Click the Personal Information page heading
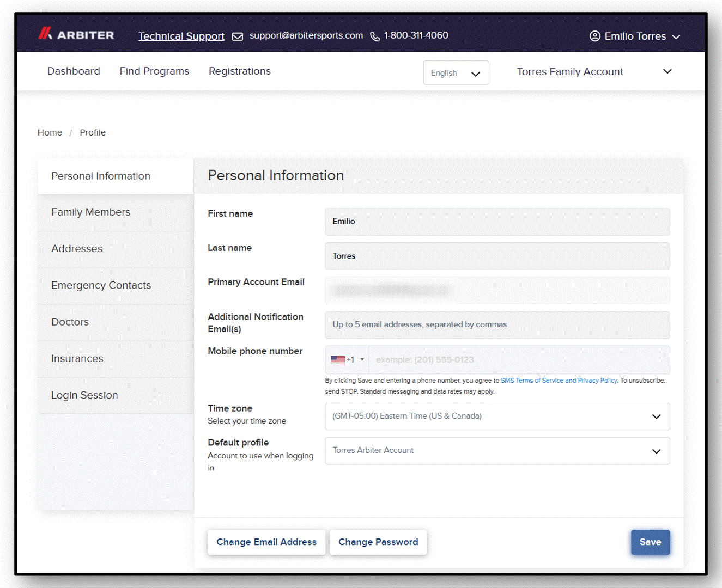 point(276,175)
